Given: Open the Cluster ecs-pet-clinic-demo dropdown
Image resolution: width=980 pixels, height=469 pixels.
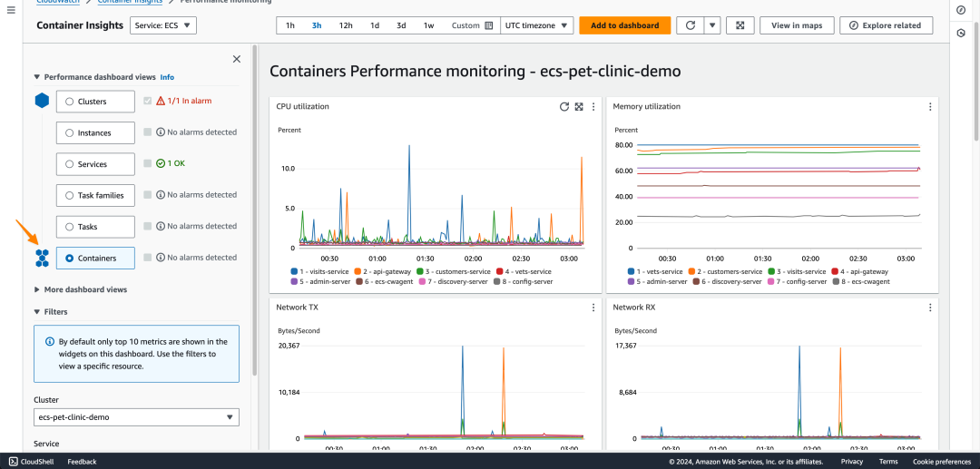Looking at the screenshot, I should 136,416.
